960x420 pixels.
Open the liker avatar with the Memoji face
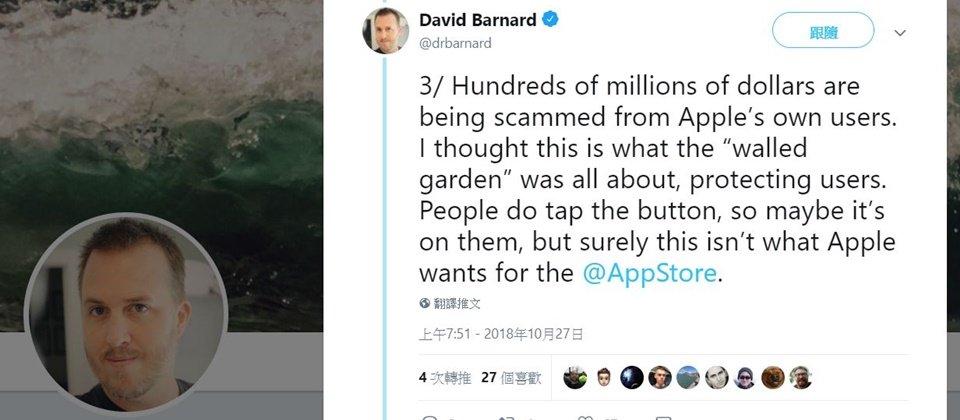coord(604,378)
